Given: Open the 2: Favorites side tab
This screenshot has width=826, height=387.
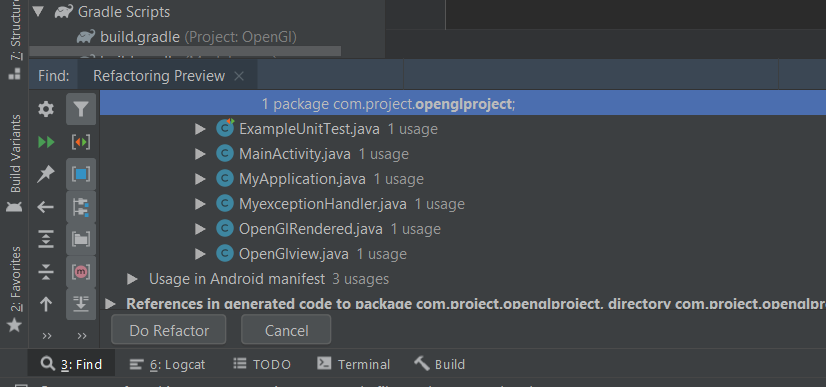Looking at the screenshot, I should (16, 279).
